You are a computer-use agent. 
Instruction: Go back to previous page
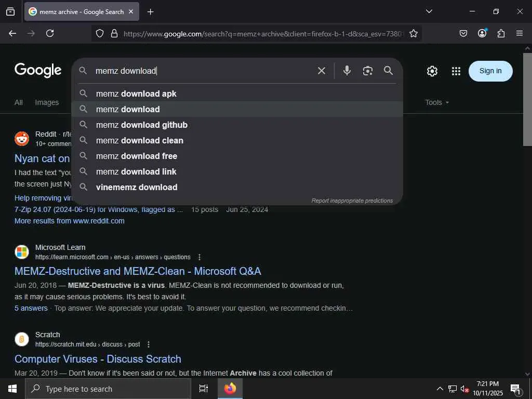[12, 33]
